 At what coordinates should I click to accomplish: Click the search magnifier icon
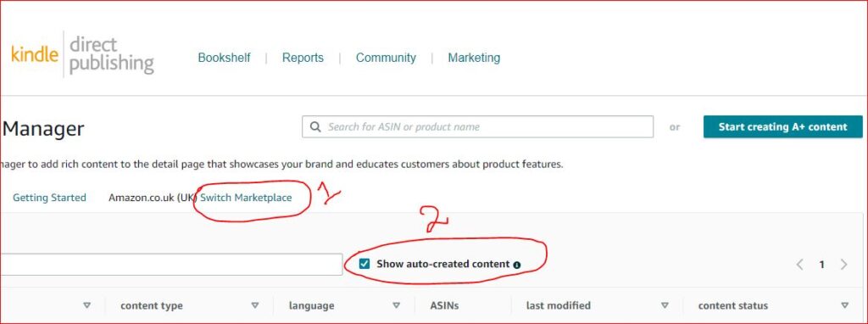point(315,127)
